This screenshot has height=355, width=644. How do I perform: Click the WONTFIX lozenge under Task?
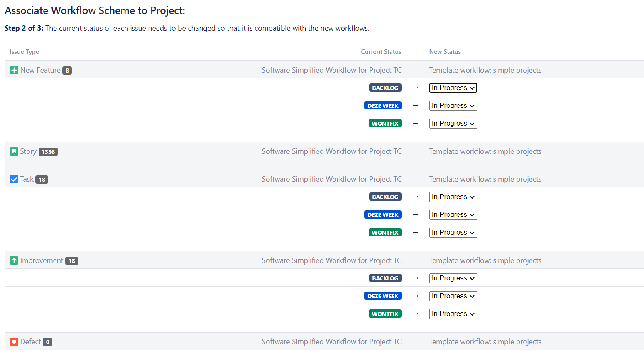tap(385, 233)
